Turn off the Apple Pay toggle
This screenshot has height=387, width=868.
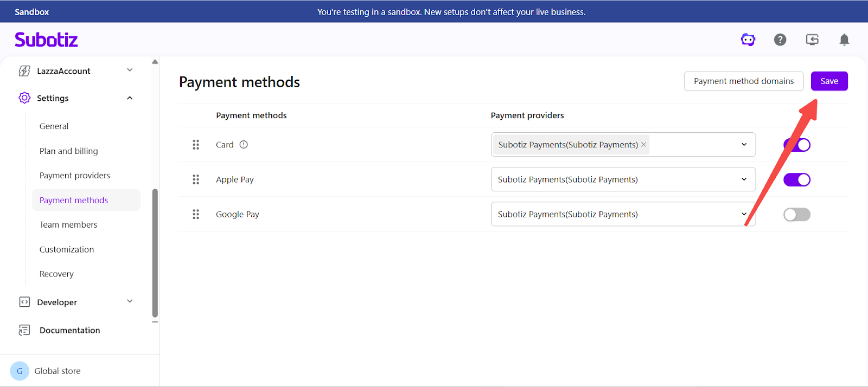click(x=796, y=179)
